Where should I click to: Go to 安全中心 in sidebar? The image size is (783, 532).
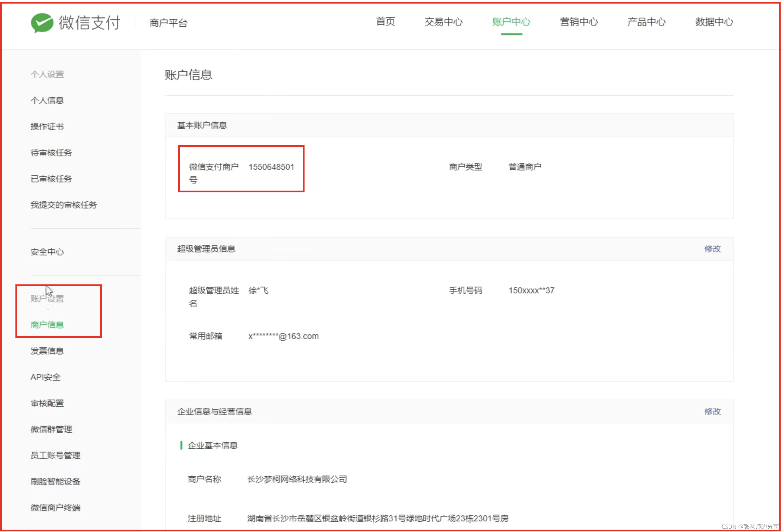coord(47,252)
